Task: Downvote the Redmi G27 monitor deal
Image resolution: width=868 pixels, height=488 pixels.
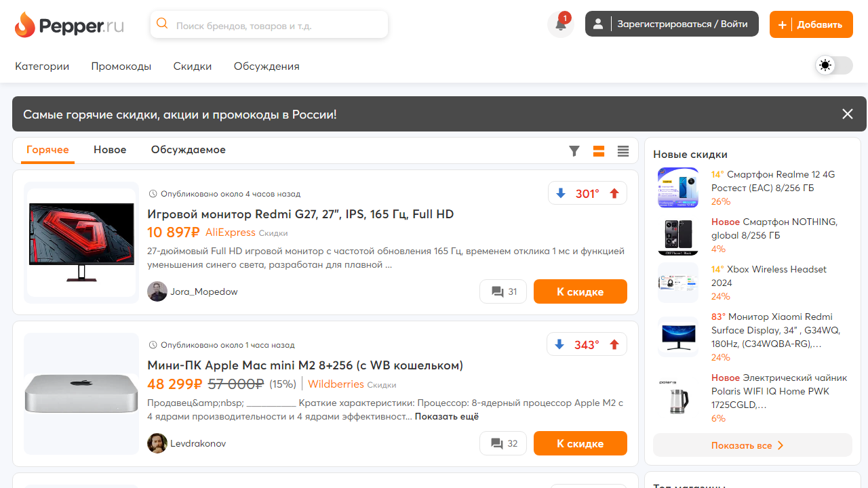Action: coord(560,194)
